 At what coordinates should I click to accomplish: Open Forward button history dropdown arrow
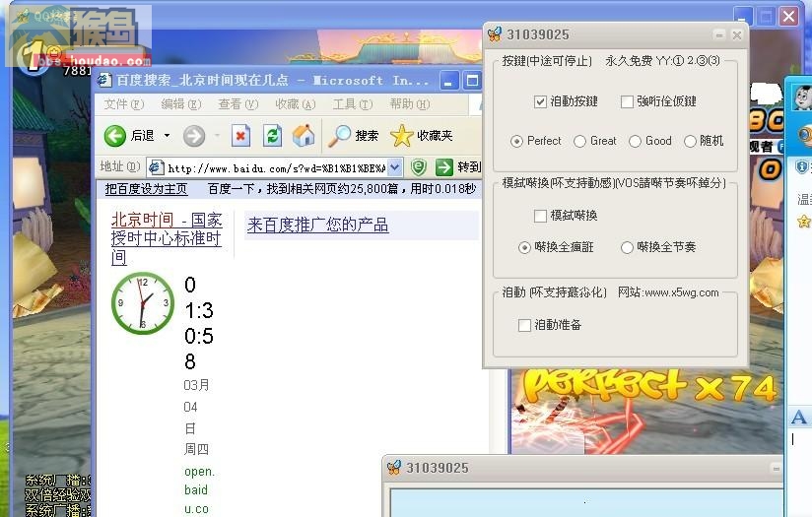click(x=218, y=136)
